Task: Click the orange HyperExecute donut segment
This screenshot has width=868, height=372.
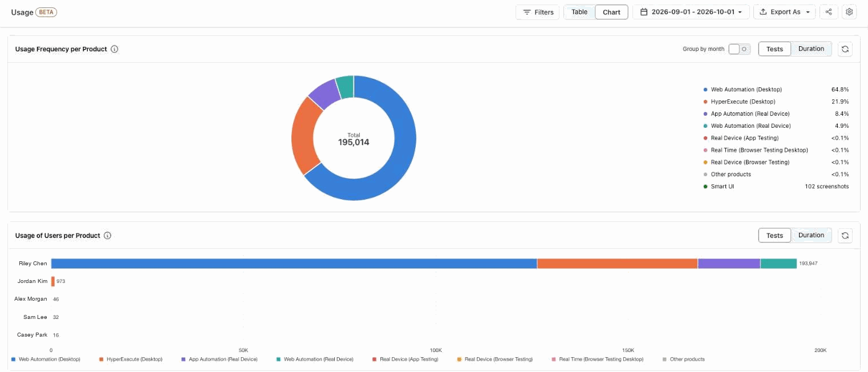Action: (x=302, y=137)
